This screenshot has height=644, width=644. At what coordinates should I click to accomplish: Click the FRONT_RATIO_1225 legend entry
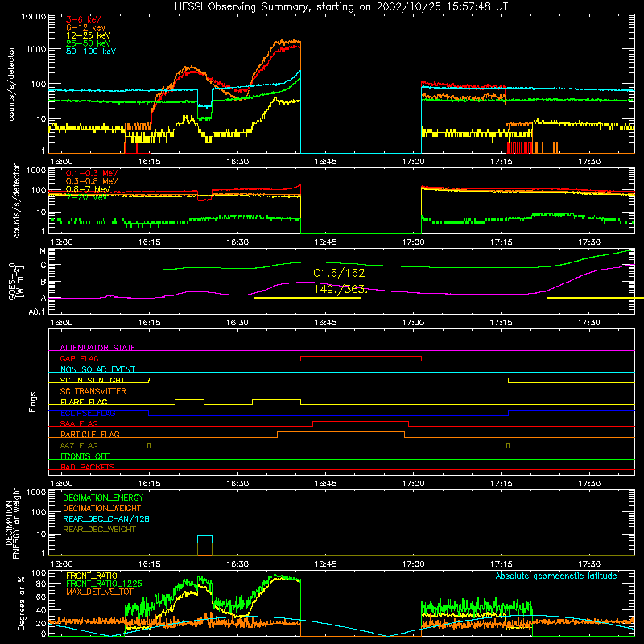pyautogui.click(x=104, y=584)
